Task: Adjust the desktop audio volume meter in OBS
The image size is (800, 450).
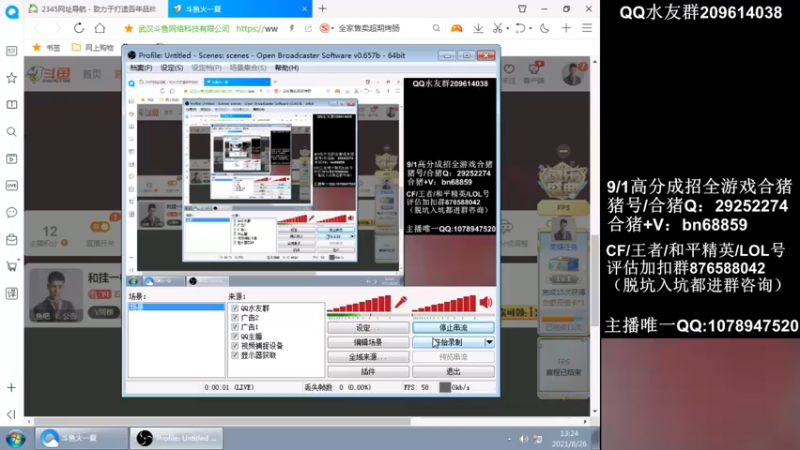Action: click(444, 304)
